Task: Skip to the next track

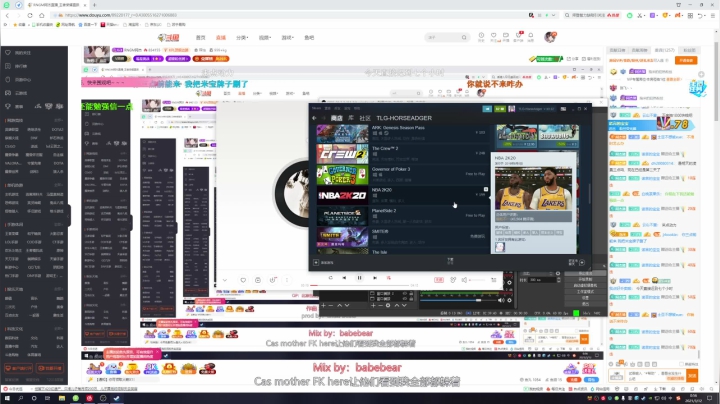Action: coord(375,278)
